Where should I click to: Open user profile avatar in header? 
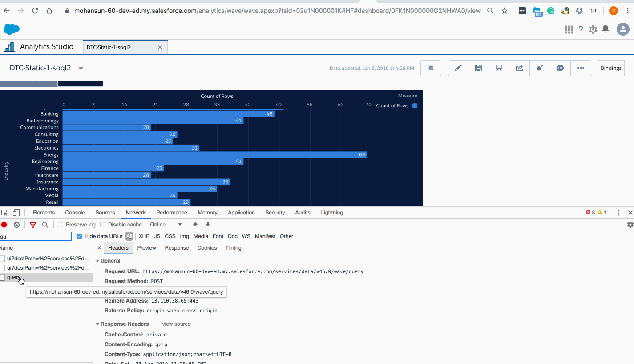[623, 29]
